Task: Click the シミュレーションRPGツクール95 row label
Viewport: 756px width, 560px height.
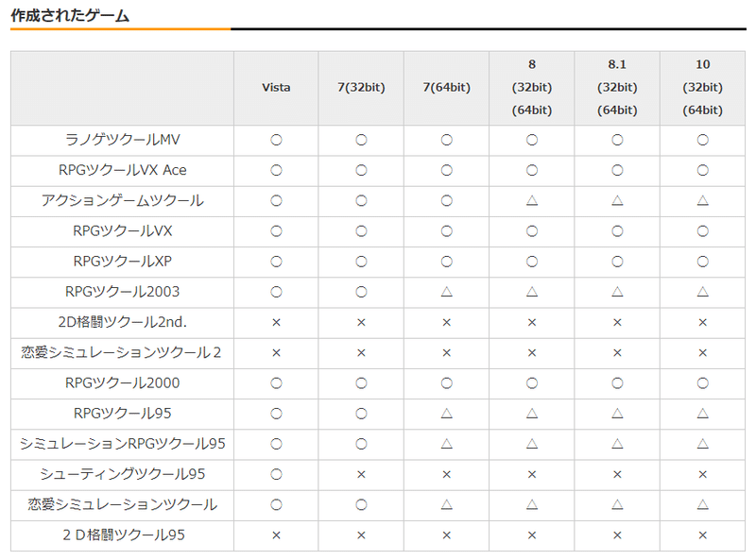Action: point(123,444)
